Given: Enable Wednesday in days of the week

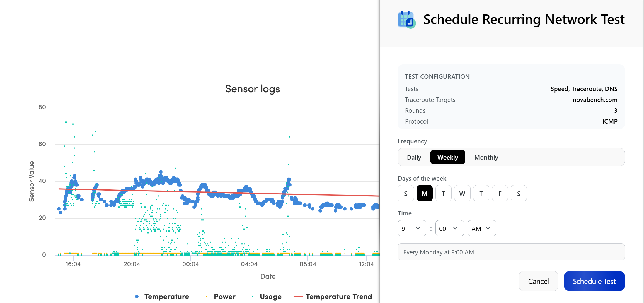Looking at the screenshot, I should pyautogui.click(x=462, y=193).
